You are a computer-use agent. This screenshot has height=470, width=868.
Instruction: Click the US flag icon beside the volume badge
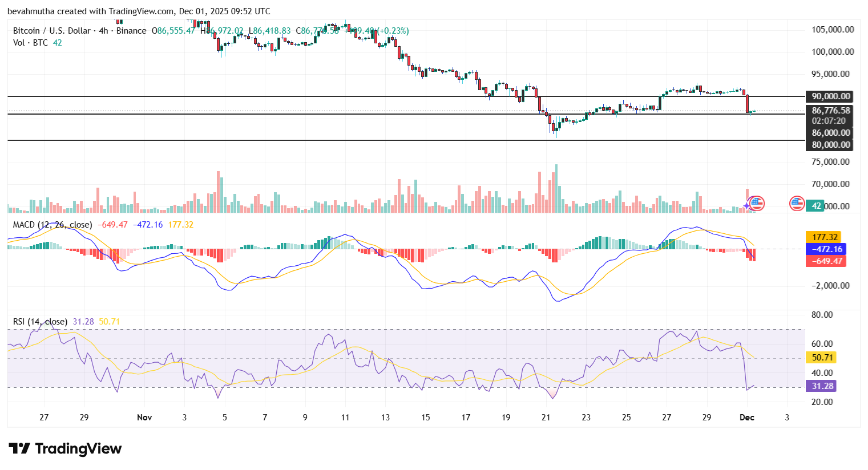(x=797, y=203)
